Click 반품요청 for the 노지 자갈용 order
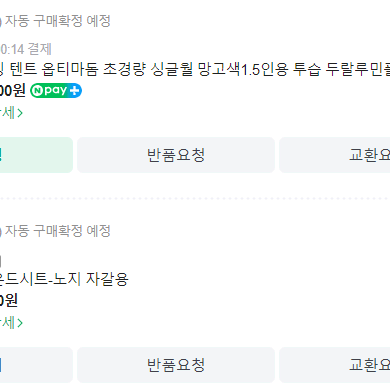Screen dimensions: 390x390 tap(176, 365)
